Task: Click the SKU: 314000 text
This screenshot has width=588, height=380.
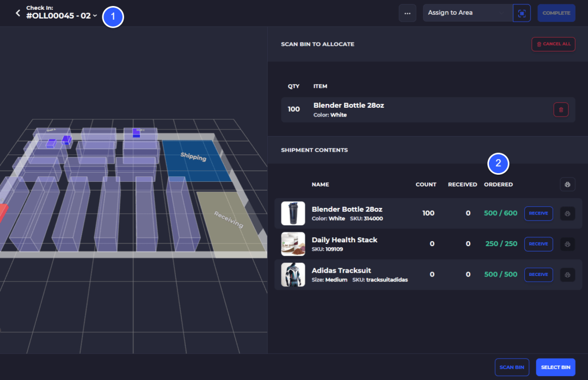Action: coord(366,219)
